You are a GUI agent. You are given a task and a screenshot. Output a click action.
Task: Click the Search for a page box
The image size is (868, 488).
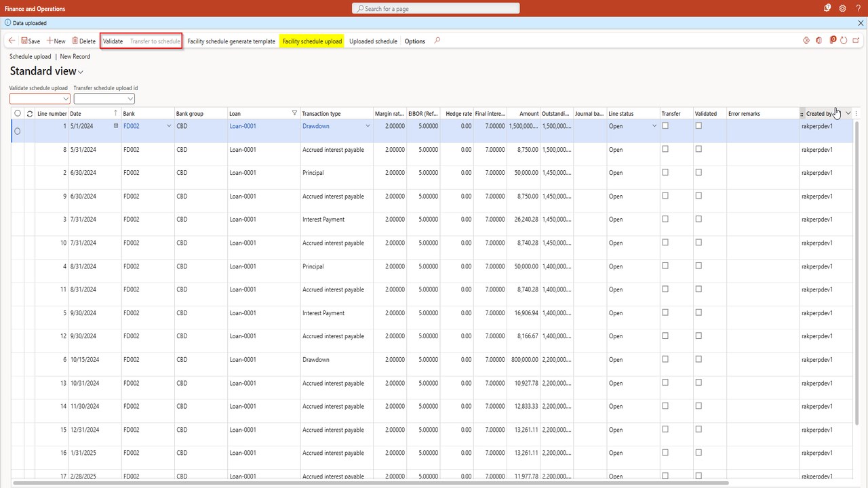[x=436, y=8]
